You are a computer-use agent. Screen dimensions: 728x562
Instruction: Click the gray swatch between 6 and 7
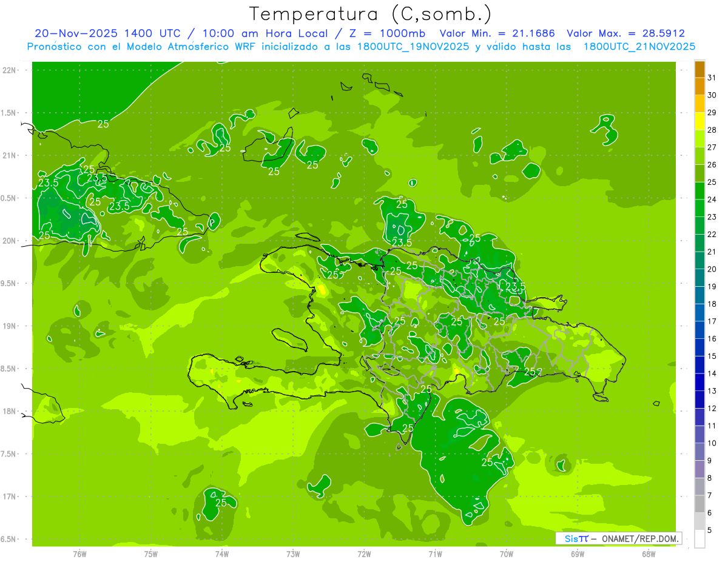(x=699, y=504)
